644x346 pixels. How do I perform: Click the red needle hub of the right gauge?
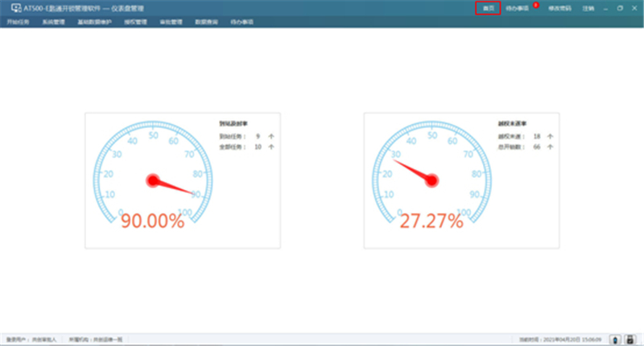coord(431,180)
